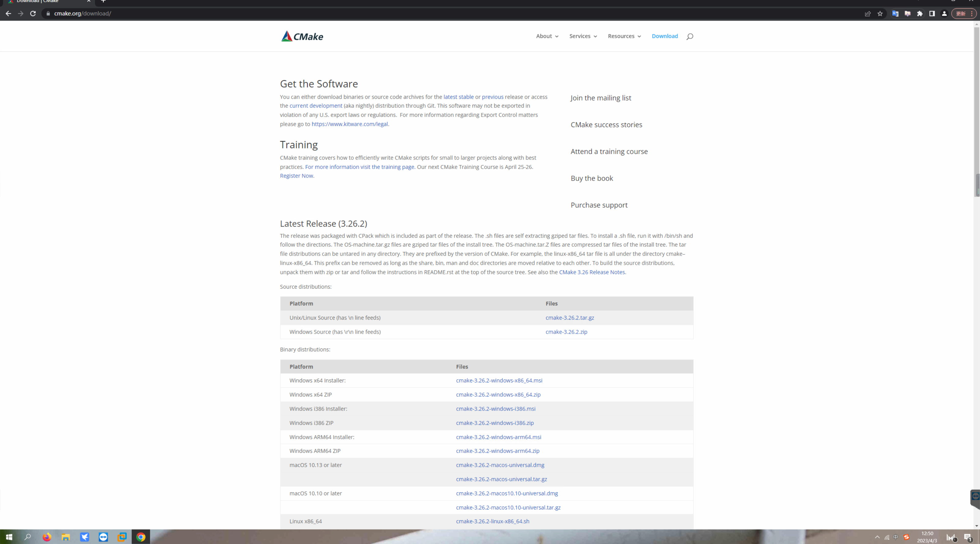
Task: Download cmake-3.26.2-windows-x86_64.zip
Action: [498, 395]
